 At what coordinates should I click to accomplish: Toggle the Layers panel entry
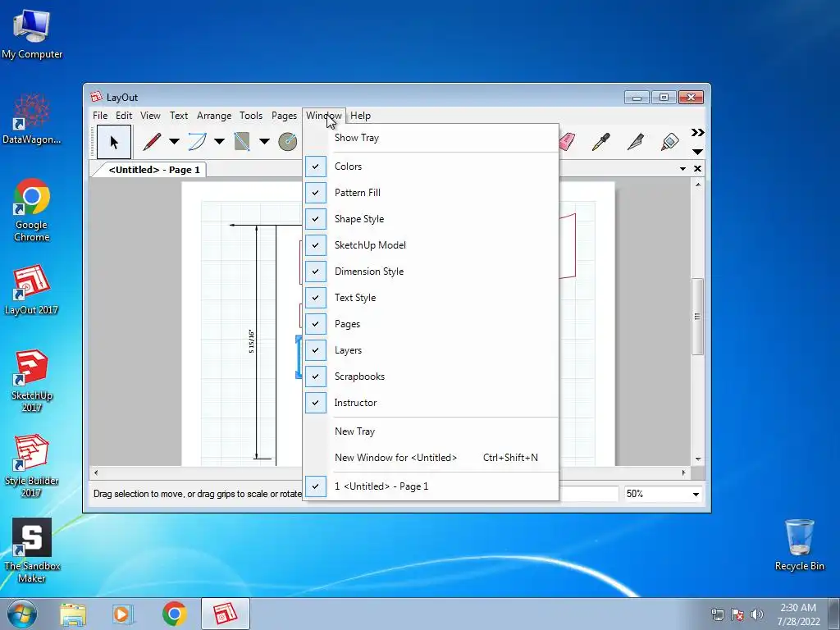click(x=431, y=349)
